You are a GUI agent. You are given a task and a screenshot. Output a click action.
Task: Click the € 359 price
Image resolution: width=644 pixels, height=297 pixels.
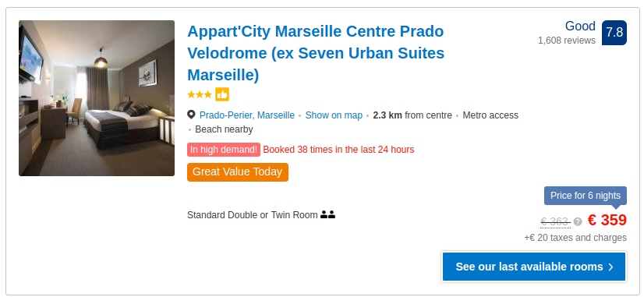607,220
